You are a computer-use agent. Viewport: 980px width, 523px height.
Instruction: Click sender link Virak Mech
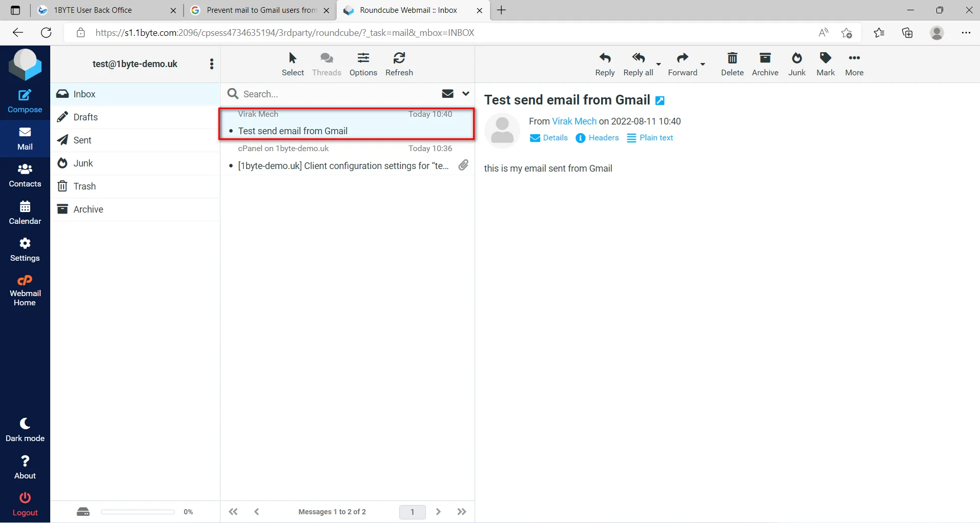pyautogui.click(x=574, y=121)
